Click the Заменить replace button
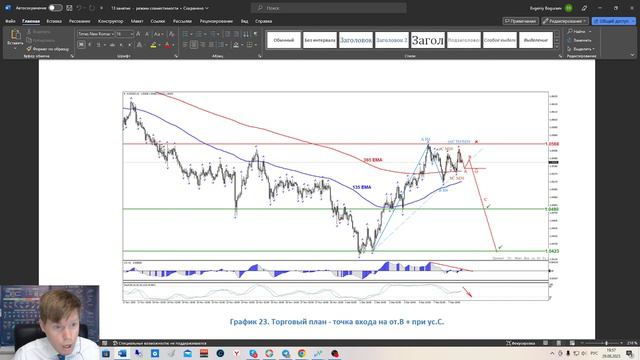640x360 pixels. (579, 40)
